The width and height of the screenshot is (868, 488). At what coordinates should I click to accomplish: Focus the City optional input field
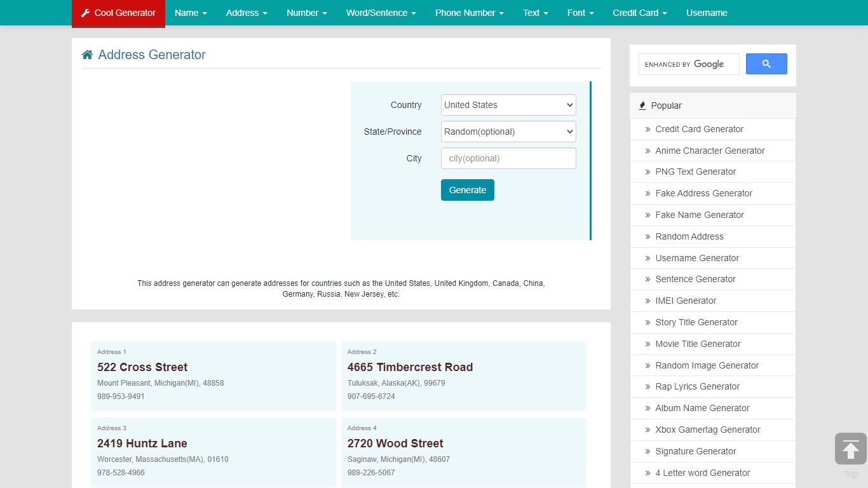[508, 158]
